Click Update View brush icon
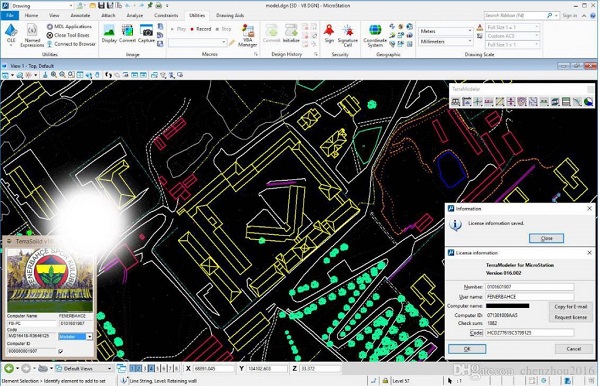600x386 pixels. (45, 75)
